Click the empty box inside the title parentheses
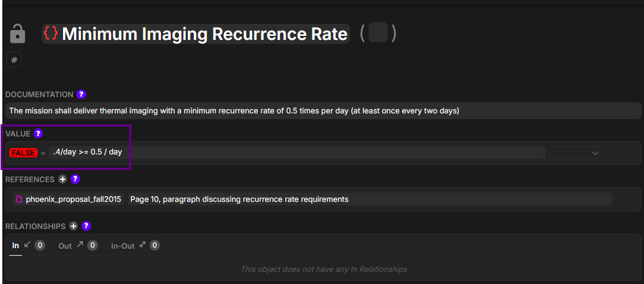This screenshot has height=284, width=644. click(x=378, y=32)
